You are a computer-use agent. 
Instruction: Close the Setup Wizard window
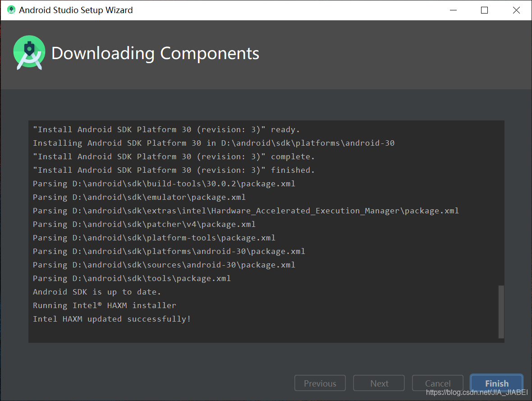[x=516, y=10]
